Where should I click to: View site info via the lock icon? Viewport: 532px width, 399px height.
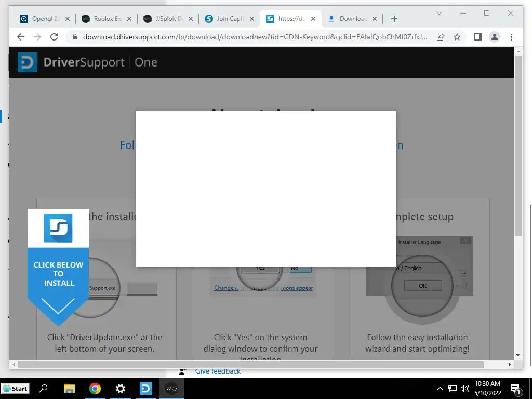[x=75, y=37]
